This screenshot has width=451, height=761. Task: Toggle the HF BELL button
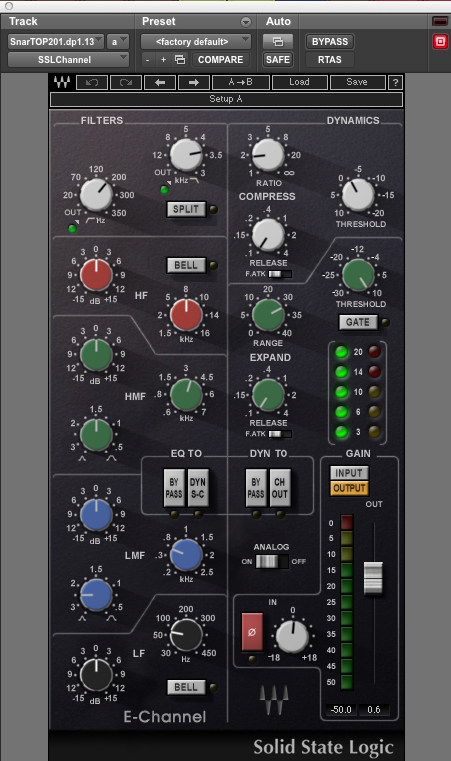(x=186, y=265)
